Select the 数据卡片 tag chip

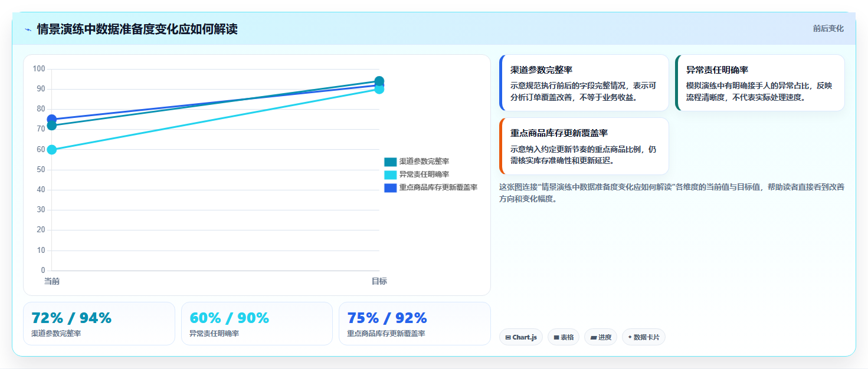(x=644, y=337)
